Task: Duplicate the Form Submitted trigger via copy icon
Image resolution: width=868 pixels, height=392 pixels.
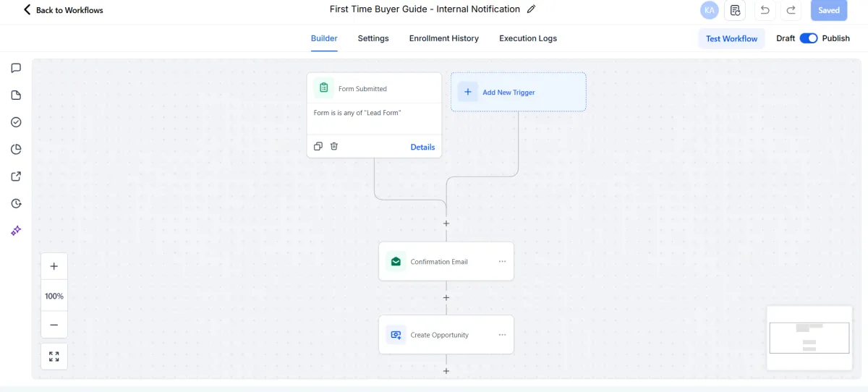Action: click(x=318, y=146)
